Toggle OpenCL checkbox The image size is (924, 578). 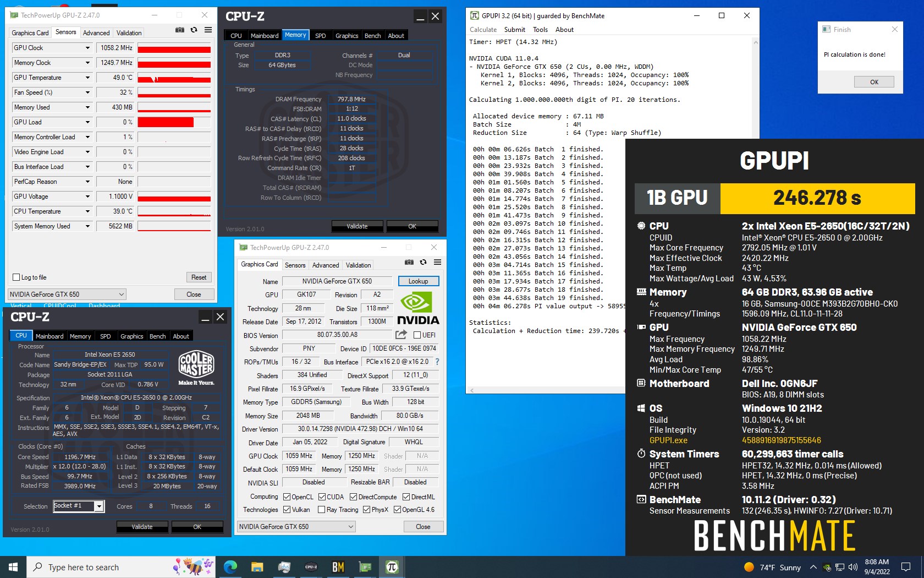point(287,497)
